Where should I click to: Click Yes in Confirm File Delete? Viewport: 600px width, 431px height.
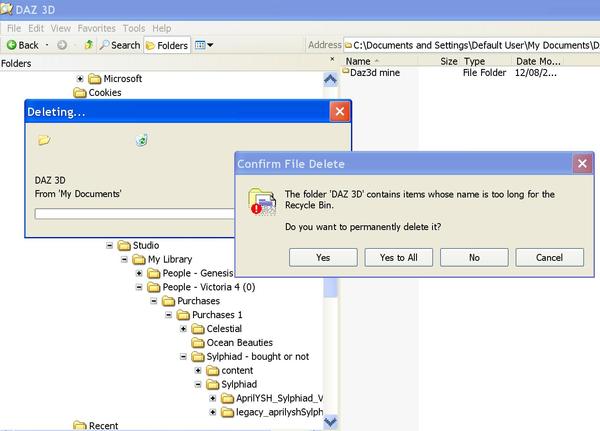323,258
